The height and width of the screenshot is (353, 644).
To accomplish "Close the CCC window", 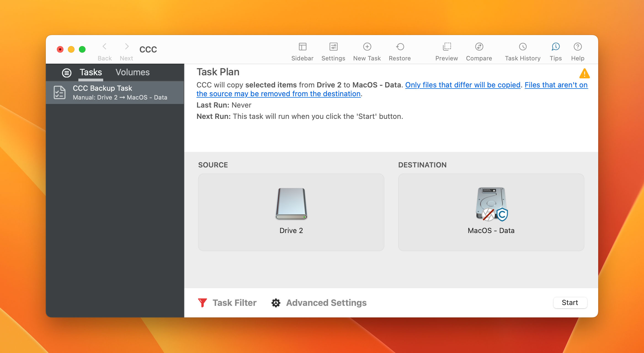I will [x=60, y=49].
